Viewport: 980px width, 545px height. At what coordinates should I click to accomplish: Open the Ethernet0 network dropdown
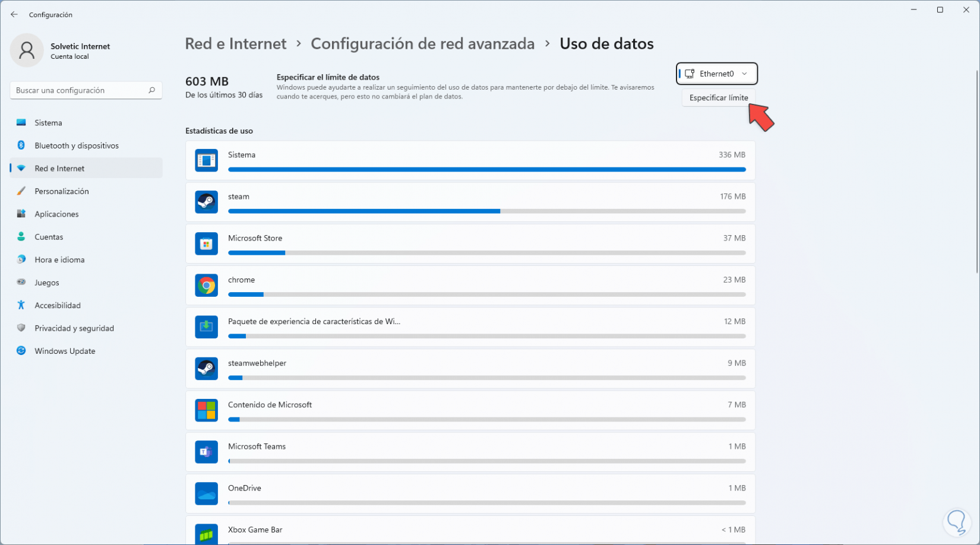(x=717, y=74)
